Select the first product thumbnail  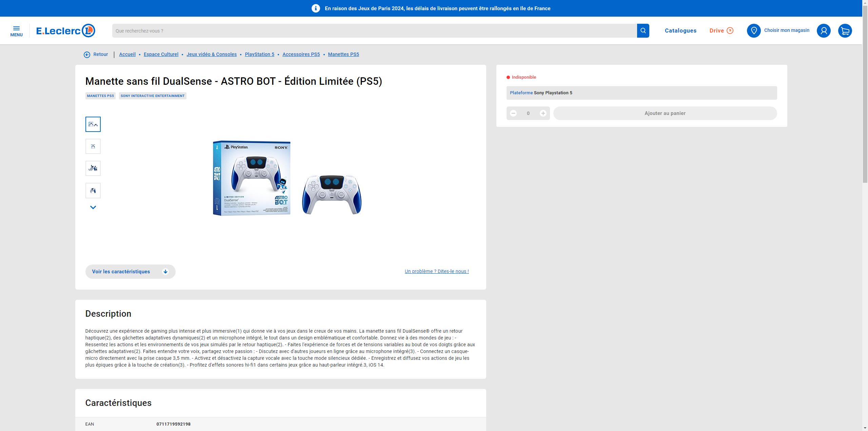(93, 124)
